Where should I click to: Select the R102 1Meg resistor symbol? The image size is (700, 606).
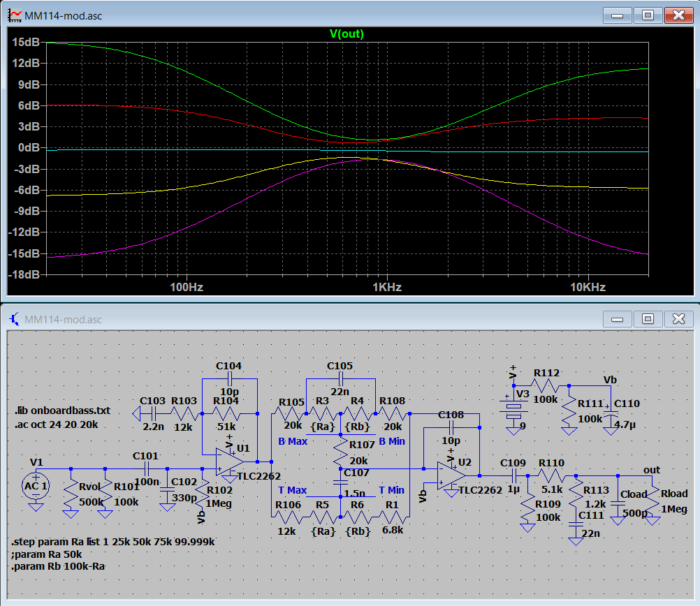coord(202,494)
